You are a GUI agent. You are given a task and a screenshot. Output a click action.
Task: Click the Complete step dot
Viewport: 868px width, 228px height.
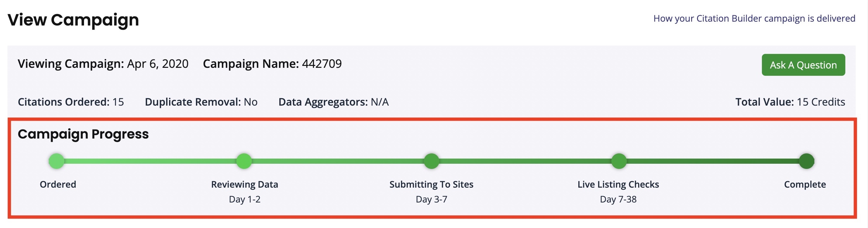point(806,161)
